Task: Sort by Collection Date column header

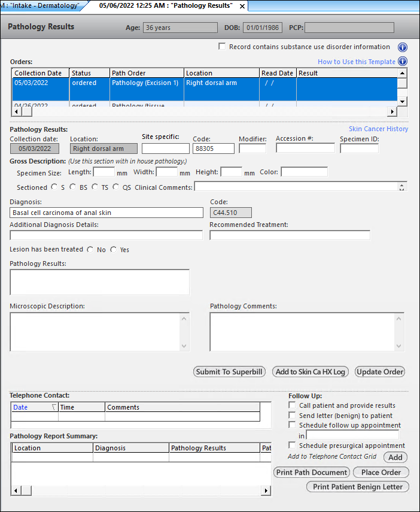Action: (x=41, y=73)
